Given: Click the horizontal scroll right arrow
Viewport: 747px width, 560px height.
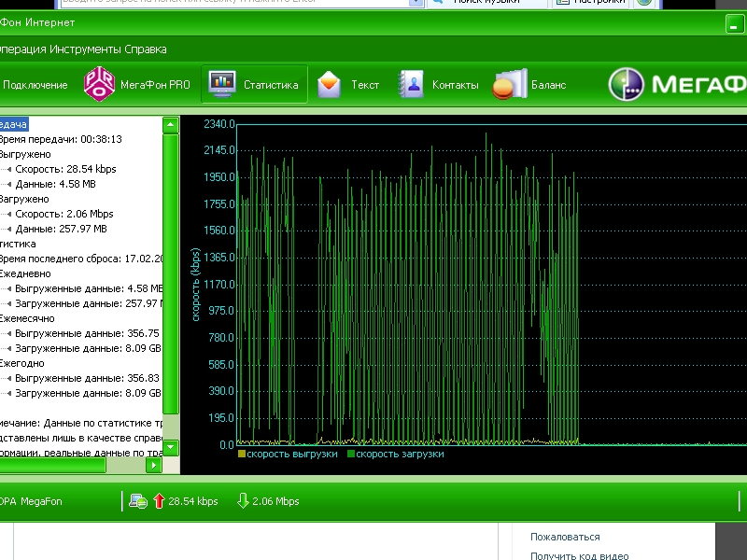Looking at the screenshot, I should pos(153,465).
